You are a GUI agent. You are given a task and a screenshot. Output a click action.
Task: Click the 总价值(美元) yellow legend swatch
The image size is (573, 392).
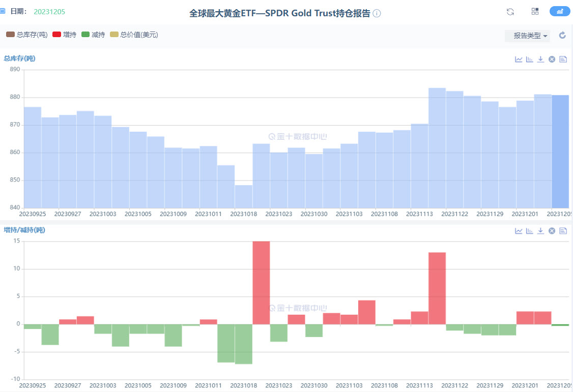pyautogui.click(x=114, y=35)
